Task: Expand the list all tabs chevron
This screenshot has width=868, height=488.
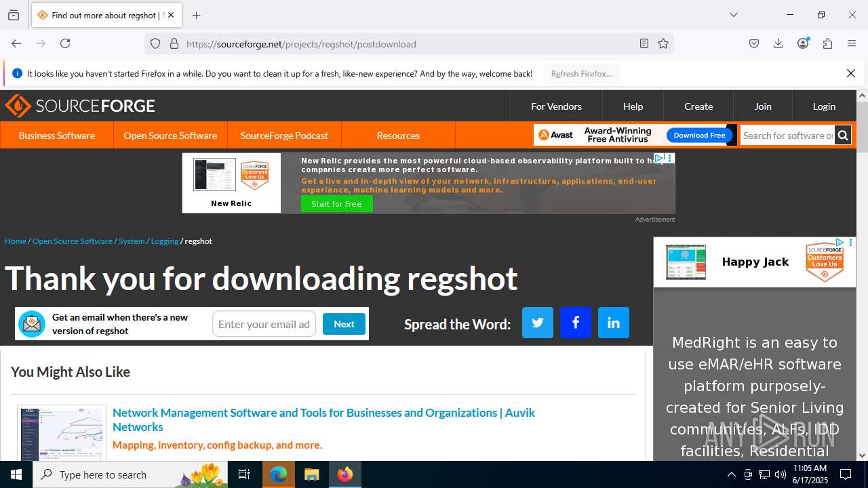Action: (x=734, y=15)
